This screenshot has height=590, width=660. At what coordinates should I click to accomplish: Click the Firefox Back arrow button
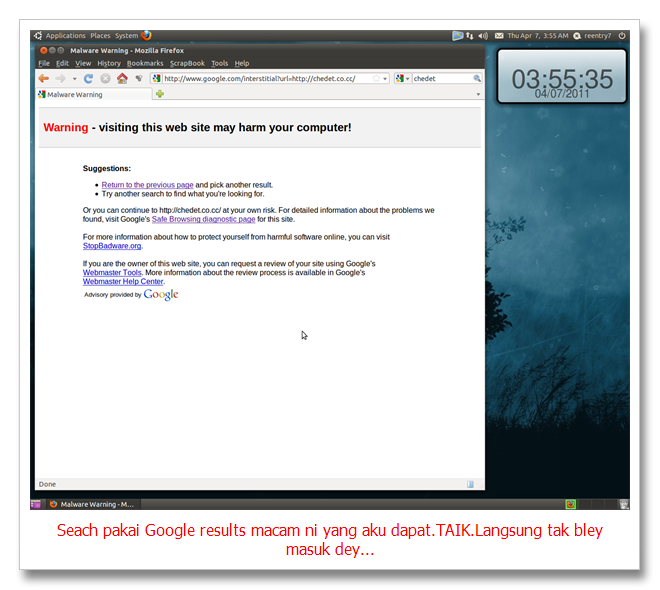[44, 78]
